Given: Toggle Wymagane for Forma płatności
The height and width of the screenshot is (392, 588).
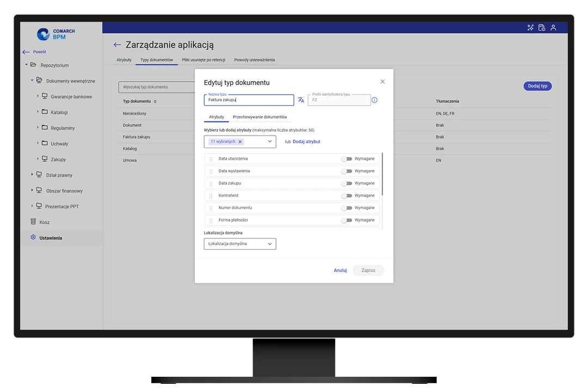Looking at the screenshot, I should tap(346, 220).
